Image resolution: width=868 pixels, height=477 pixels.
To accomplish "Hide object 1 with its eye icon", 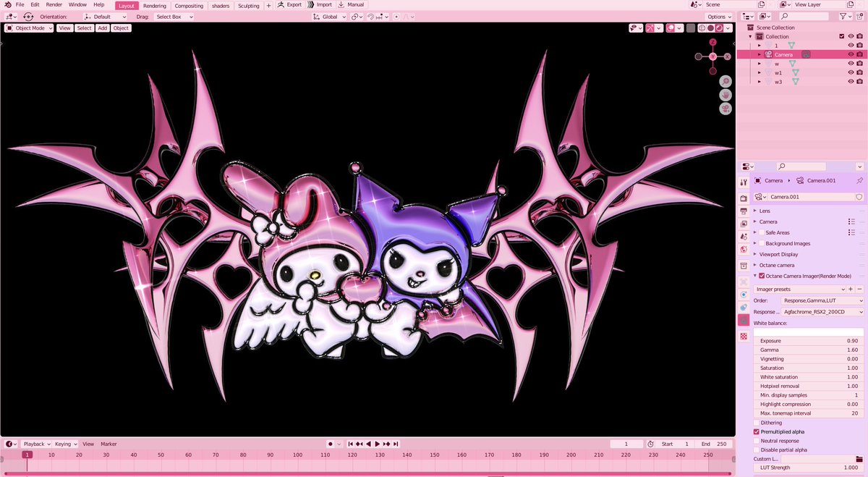I will pos(851,45).
